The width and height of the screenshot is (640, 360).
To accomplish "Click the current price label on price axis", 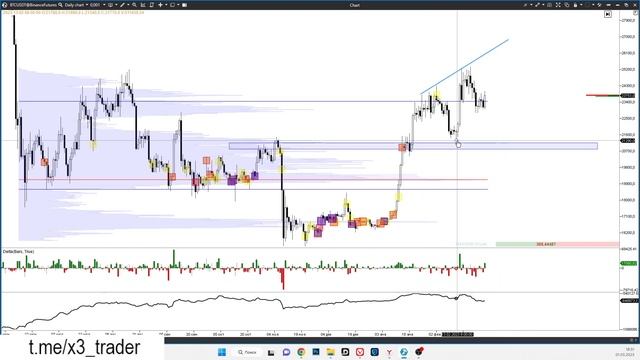I will point(627,96).
